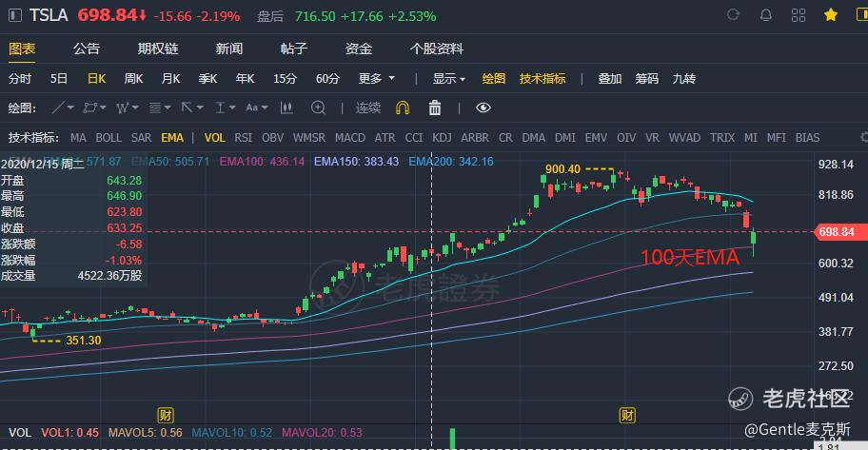This screenshot has height=450, width=868.
Task: Open the 期权链 tab
Action: point(158,49)
